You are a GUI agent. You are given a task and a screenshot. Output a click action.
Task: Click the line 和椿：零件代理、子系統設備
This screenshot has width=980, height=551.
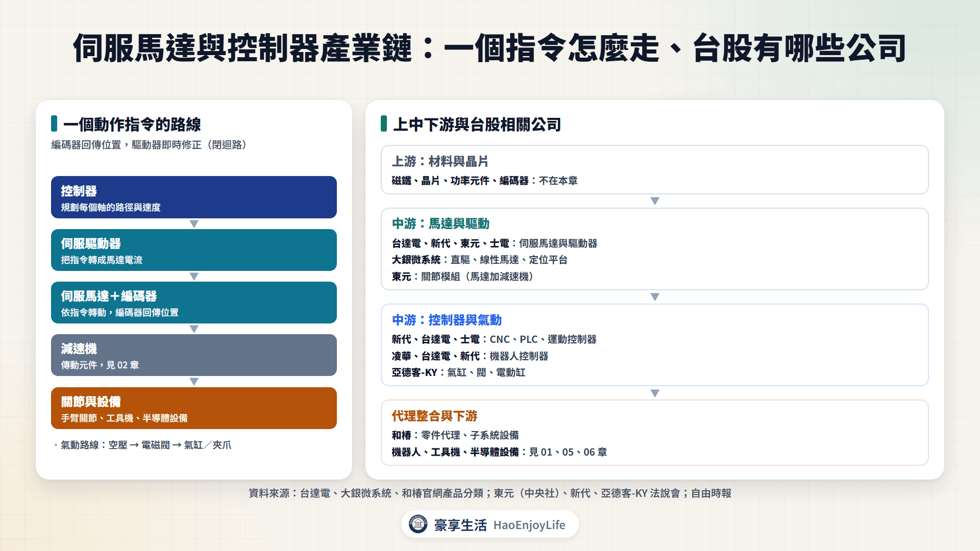tap(455, 435)
